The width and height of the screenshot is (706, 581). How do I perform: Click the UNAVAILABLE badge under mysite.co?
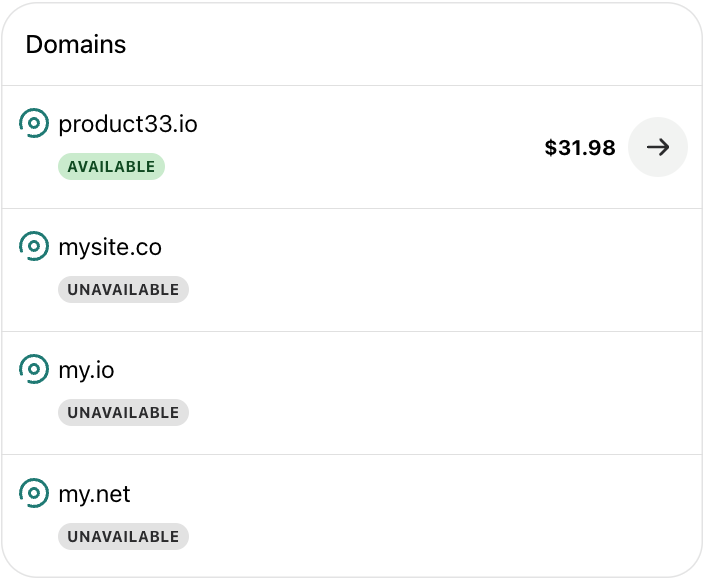pos(123,290)
